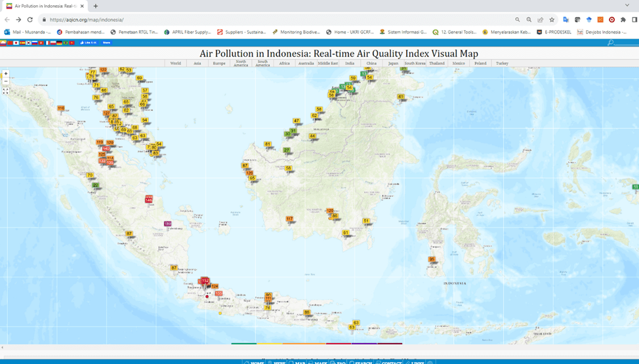Viewport: 639px width, 364px height.
Task: Zoom out of the map
Action: (6, 82)
